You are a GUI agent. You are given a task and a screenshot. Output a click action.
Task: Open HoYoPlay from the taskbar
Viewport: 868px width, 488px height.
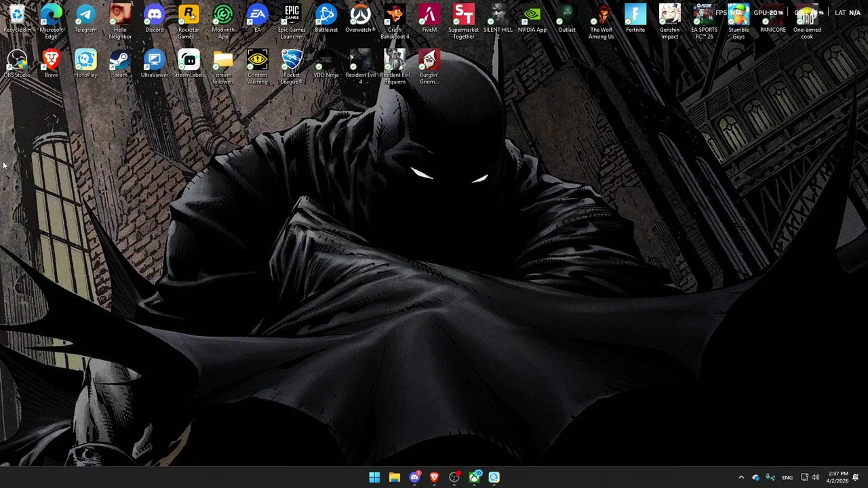pyautogui.click(x=494, y=477)
